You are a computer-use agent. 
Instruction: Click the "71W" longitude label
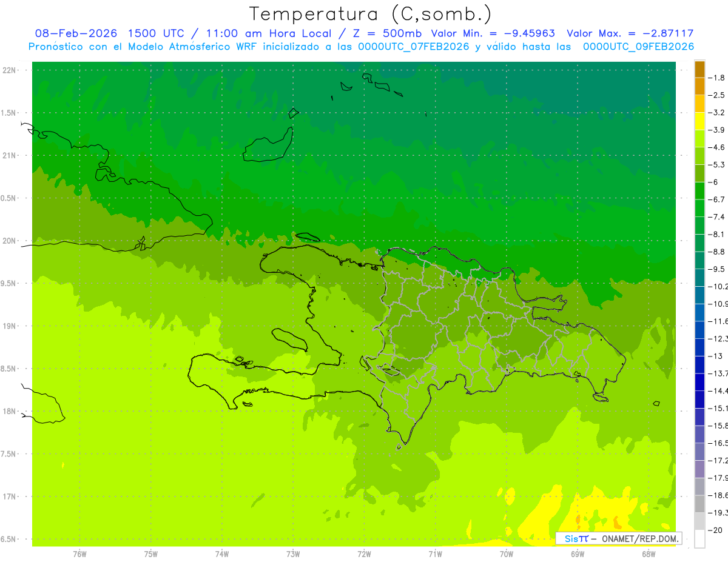[x=435, y=554]
